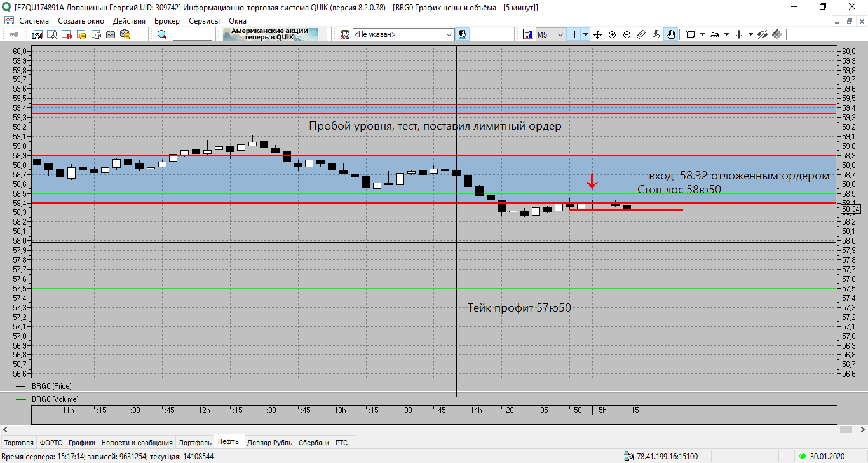The height and width of the screenshot is (463, 868).
Task: Click the 'BRG0 [Volume]' legend label
Action: click(55, 399)
